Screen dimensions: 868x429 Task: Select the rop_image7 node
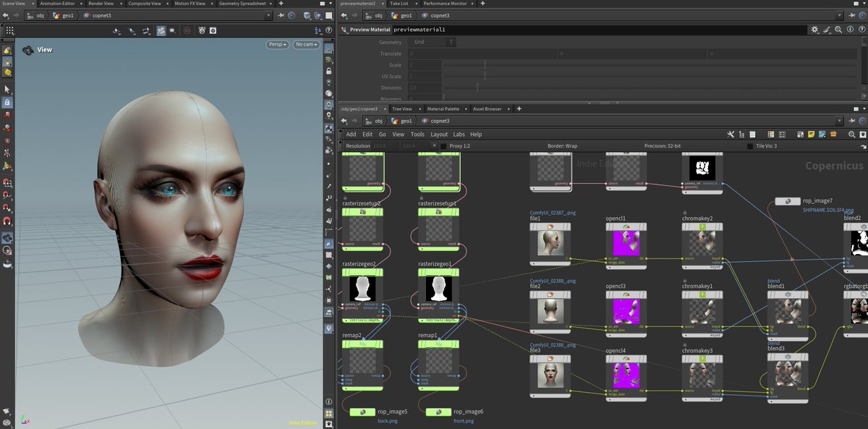point(787,201)
